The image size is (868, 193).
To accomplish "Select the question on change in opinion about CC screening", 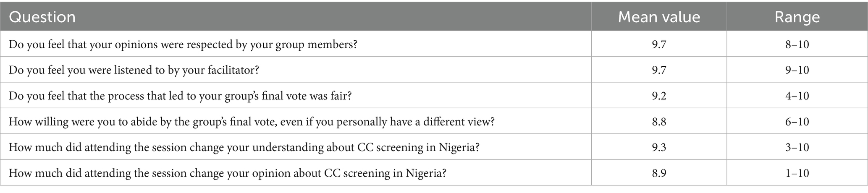I will point(227,173).
